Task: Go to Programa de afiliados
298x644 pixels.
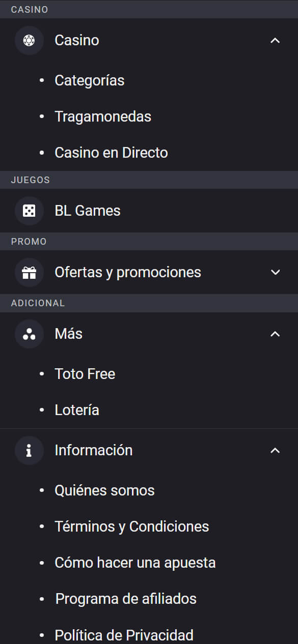Action: click(126, 599)
